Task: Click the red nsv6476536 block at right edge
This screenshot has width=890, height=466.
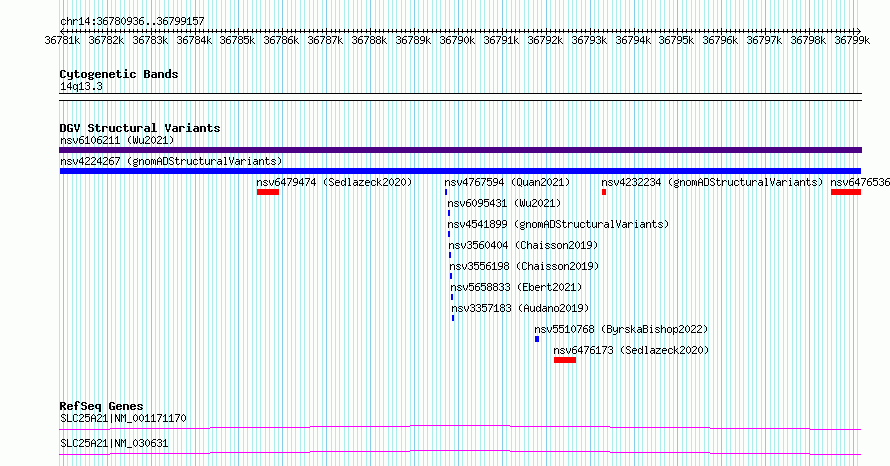Action: pyautogui.click(x=846, y=192)
